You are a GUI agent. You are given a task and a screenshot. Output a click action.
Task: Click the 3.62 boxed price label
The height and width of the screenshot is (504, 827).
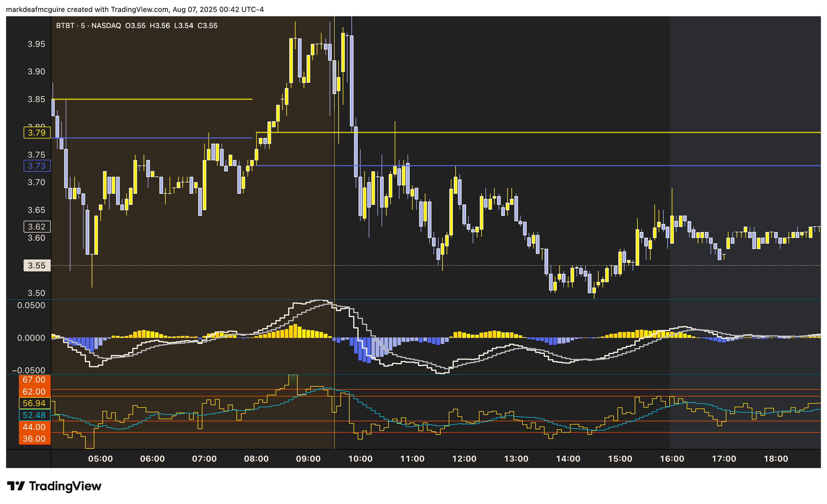click(x=37, y=227)
